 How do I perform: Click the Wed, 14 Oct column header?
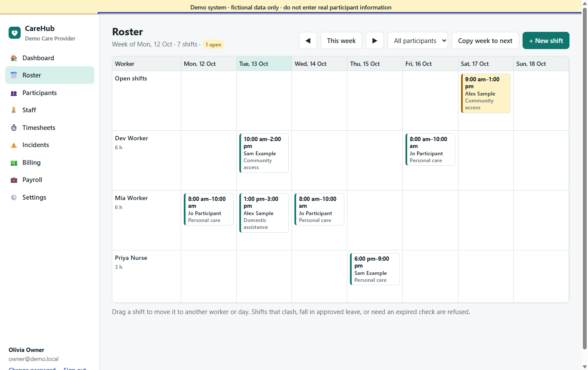coord(319,64)
